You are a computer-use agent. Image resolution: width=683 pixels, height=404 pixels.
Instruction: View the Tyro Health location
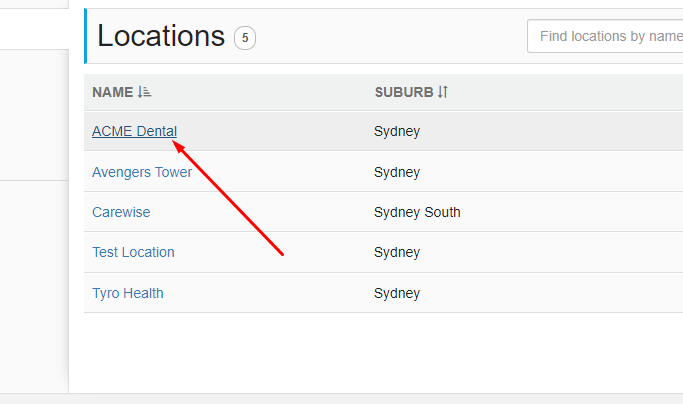(x=128, y=293)
